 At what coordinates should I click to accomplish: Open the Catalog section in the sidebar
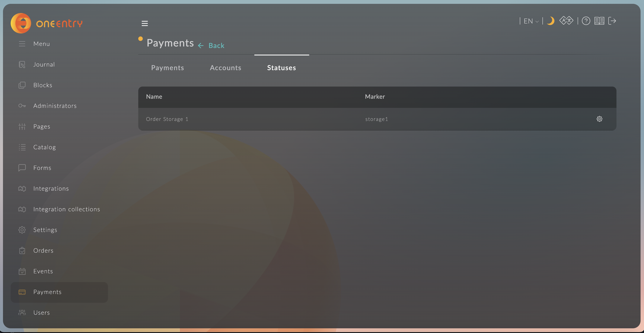45,147
